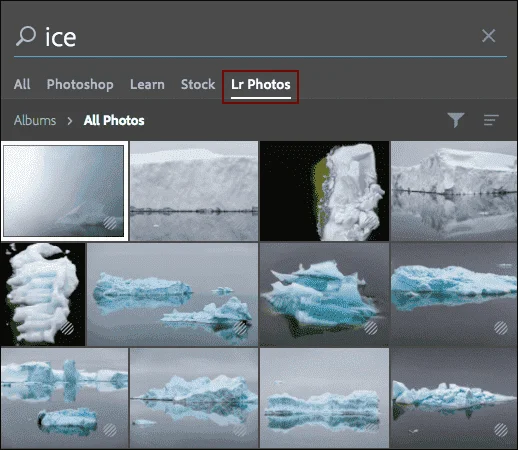Screen dimensions: 518x450
Task: Click the search magnifier icon
Action: coord(26,36)
